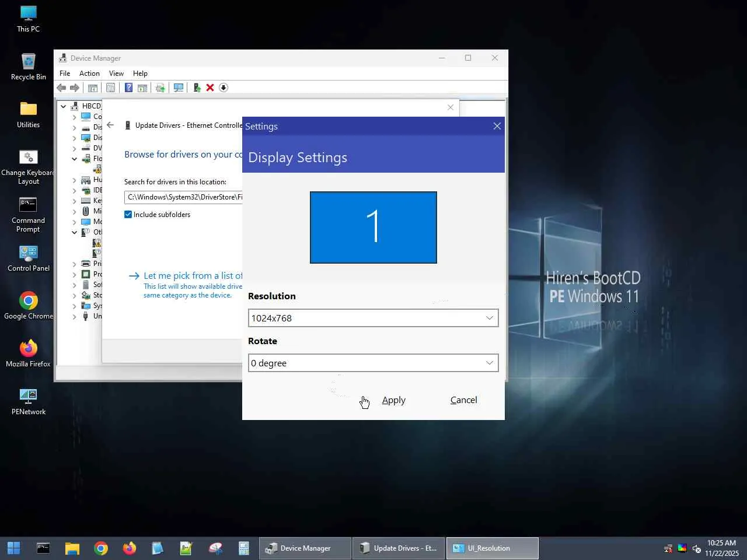
Task: Uncheck the Include subfolders checkbox
Action: coord(128,215)
